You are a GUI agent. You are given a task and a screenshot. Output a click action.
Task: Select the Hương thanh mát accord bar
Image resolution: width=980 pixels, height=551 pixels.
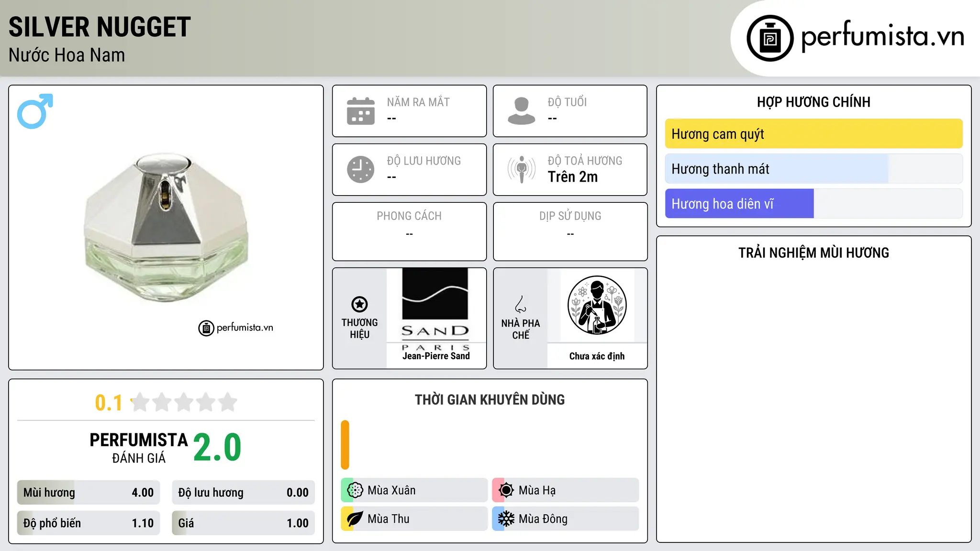point(814,169)
